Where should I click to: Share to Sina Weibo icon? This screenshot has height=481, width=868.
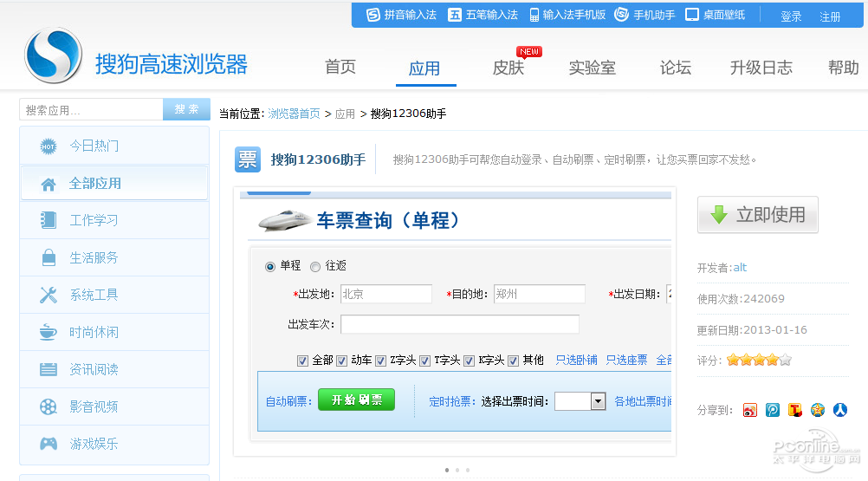[750, 410]
